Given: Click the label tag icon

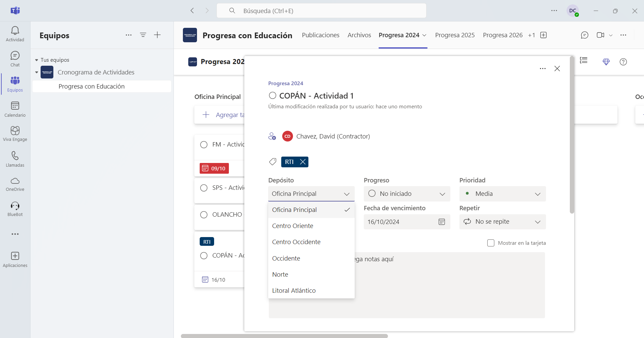Looking at the screenshot, I should coord(273,162).
